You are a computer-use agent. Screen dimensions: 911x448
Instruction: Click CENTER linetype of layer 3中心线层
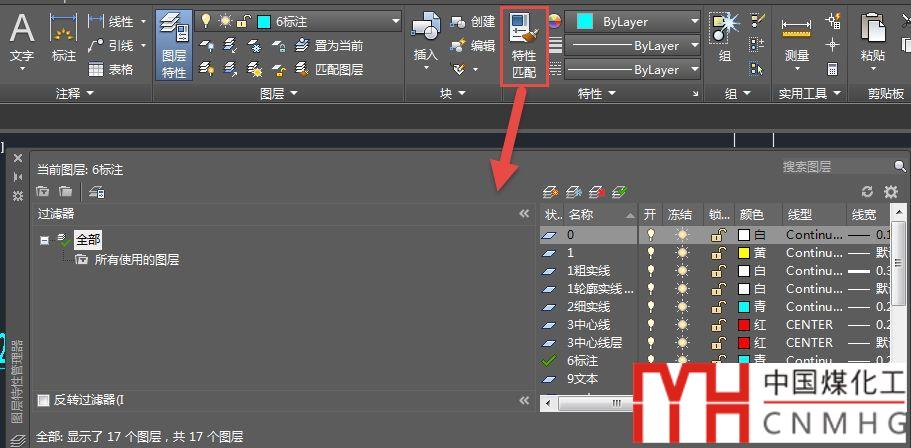point(809,343)
